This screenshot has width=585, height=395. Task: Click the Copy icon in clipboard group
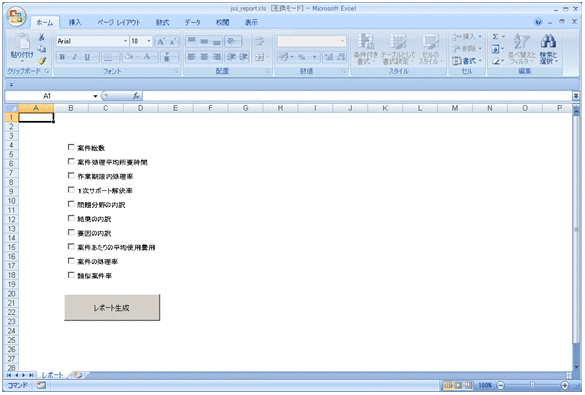tap(42, 49)
